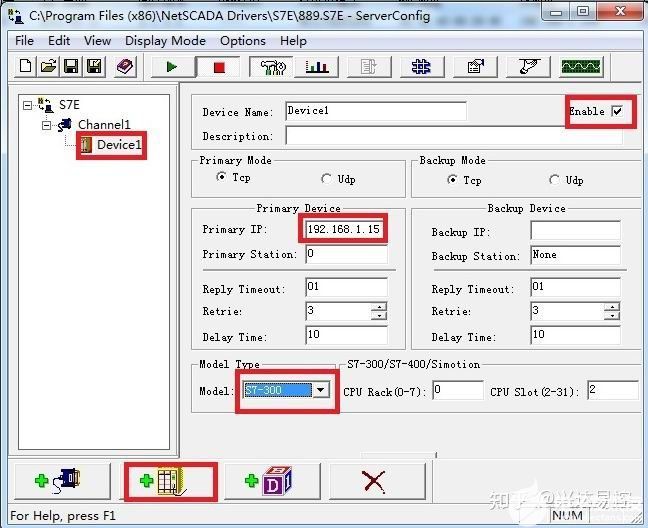Open the View menu
This screenshot has width=648, height=528.
tap(98, 40)
